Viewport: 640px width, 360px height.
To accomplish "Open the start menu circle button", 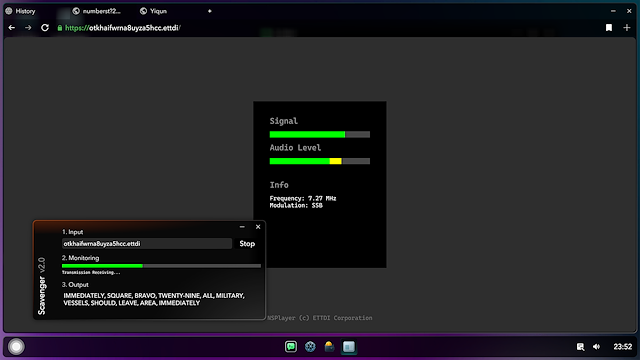I will coord(16,347).
